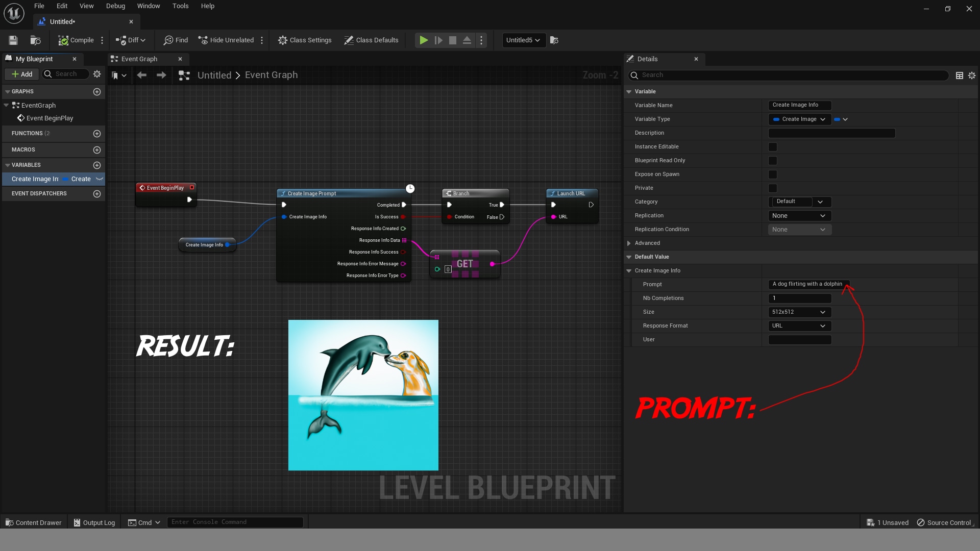The height and width of the screenshot is (551, 980).
Task: Toggle Blueprint Read Only checkbox
Action: [773, 161]
